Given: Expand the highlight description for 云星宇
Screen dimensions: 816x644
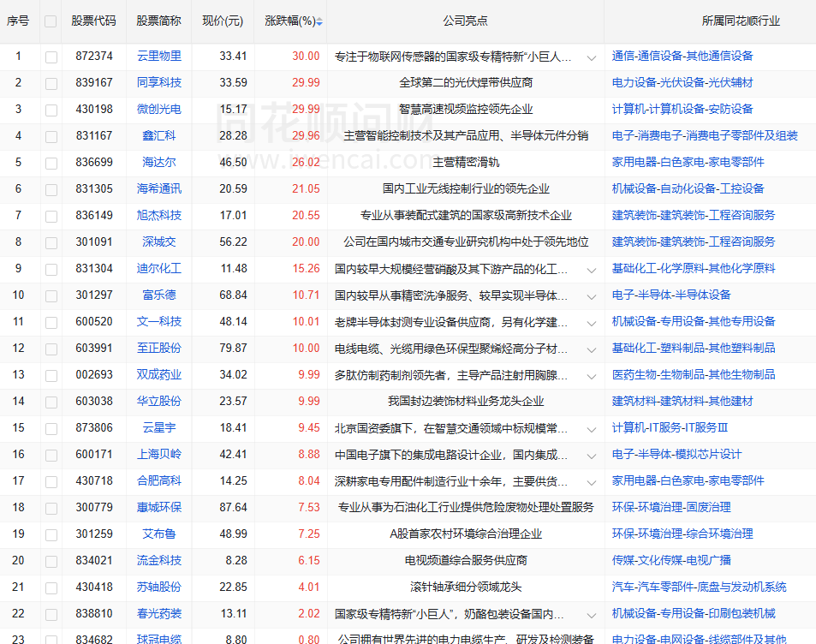Looking at the screenshot, I should (592, 430).
